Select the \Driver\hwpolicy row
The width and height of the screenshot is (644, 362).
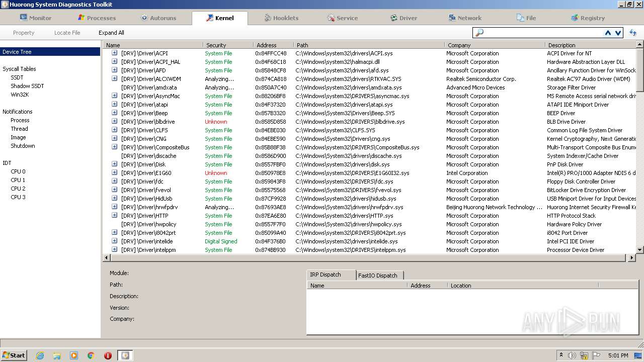370,224
